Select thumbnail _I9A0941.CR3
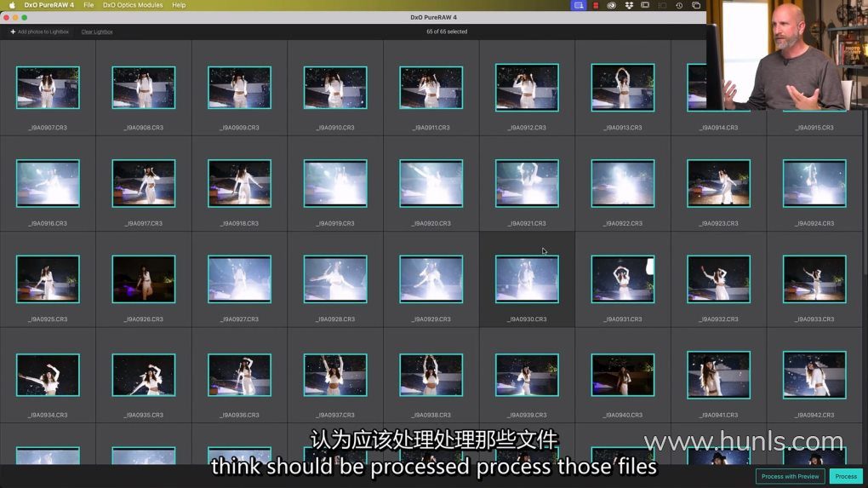 [x=718, y=375]
